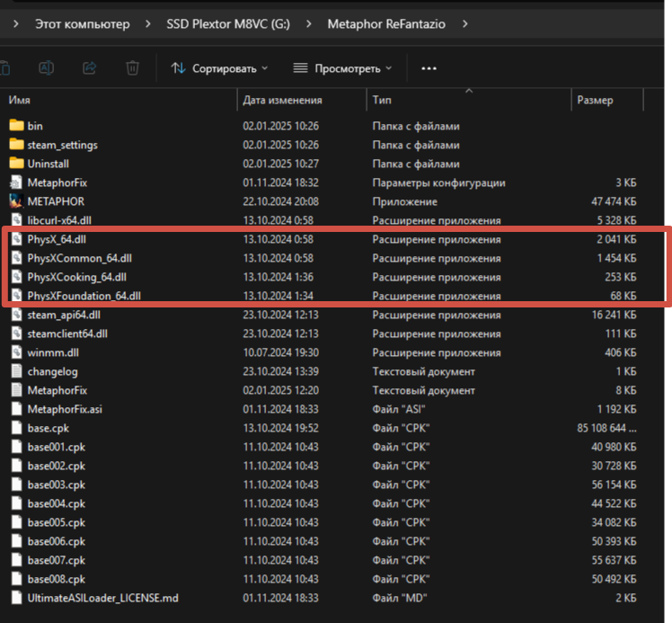
Task: Open the three-dots more options menu
Action: 429,68
